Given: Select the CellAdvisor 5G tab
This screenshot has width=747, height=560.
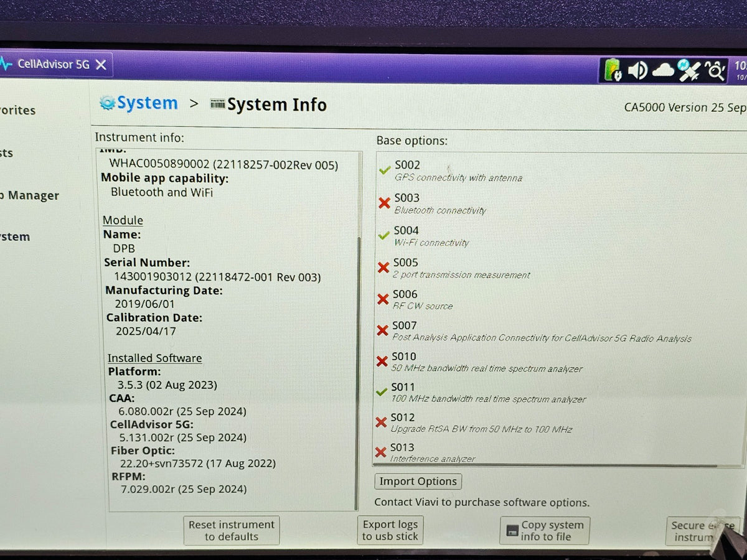Looking at the screenshot, I should tap(54, 64).
